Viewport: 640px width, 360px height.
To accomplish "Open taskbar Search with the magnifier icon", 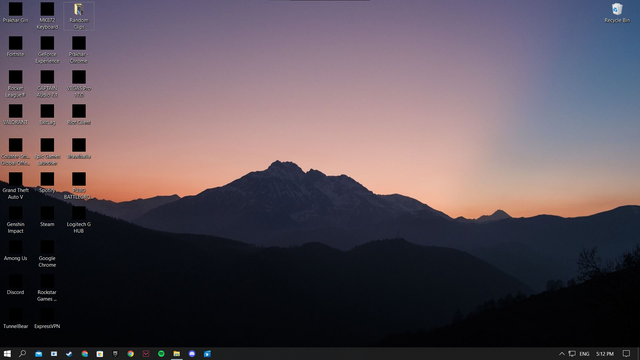I will pyautogui.click(x=22, y=353).
